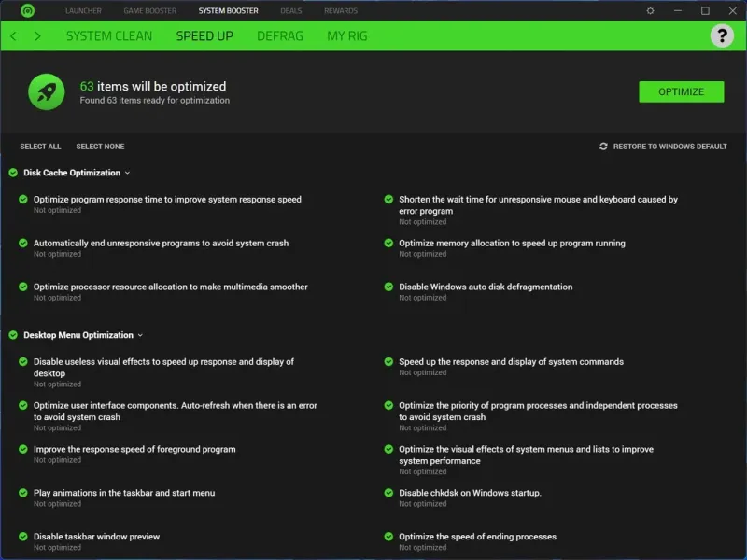Uncheck Disable useless visual effects item

click(x=22, y=361)
